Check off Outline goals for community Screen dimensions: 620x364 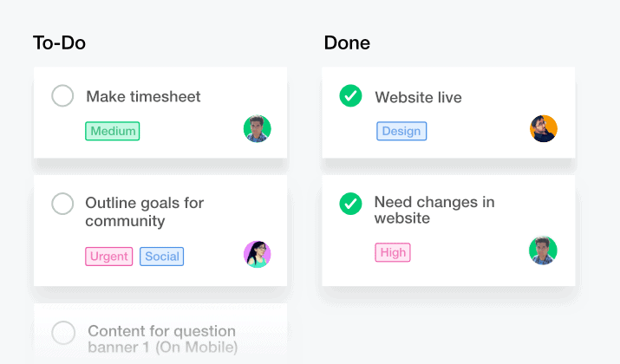coord(62,204)
